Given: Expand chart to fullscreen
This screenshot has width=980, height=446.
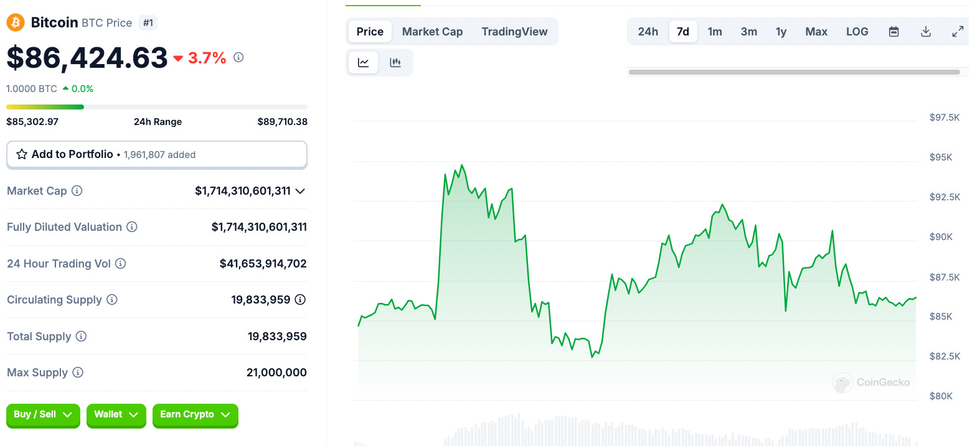Looking at the screenshot, I should (x=958, y=32).
